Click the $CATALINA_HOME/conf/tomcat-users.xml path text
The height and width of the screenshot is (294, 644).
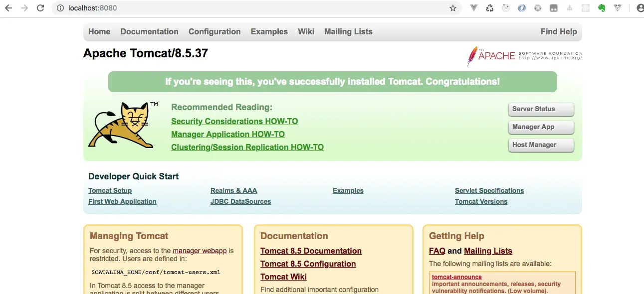pos(156,272)
